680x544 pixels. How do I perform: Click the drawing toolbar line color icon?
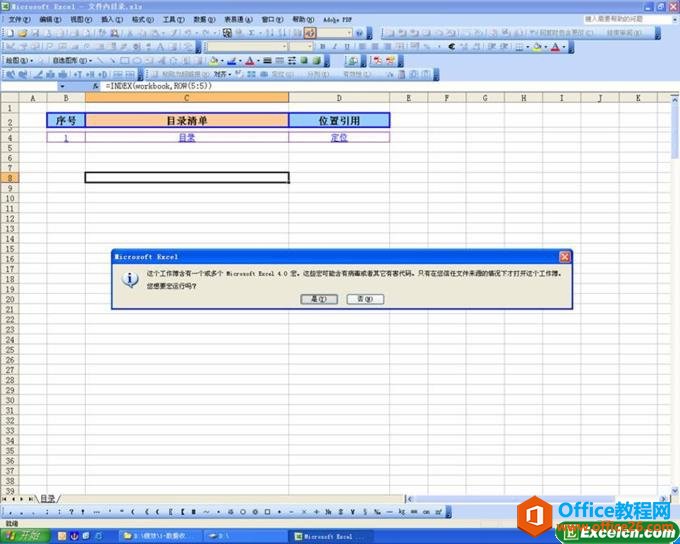tap(231, 61)
